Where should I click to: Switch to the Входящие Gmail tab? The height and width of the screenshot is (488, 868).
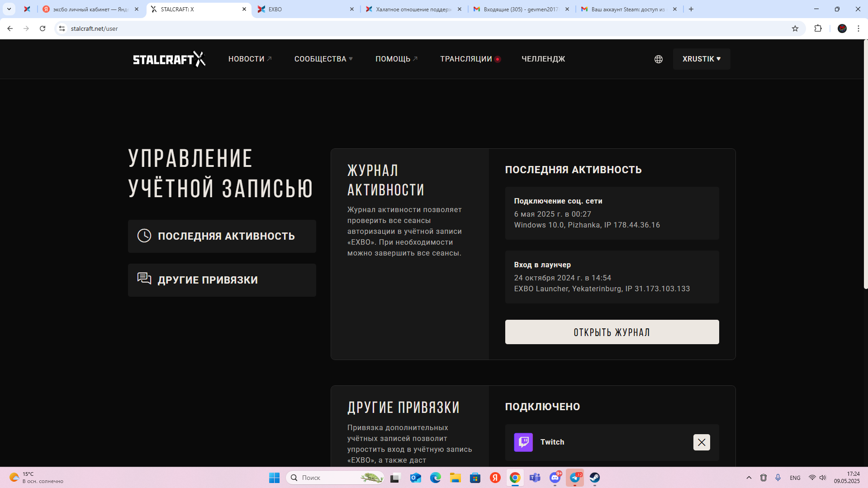click(x=521, y=9)
